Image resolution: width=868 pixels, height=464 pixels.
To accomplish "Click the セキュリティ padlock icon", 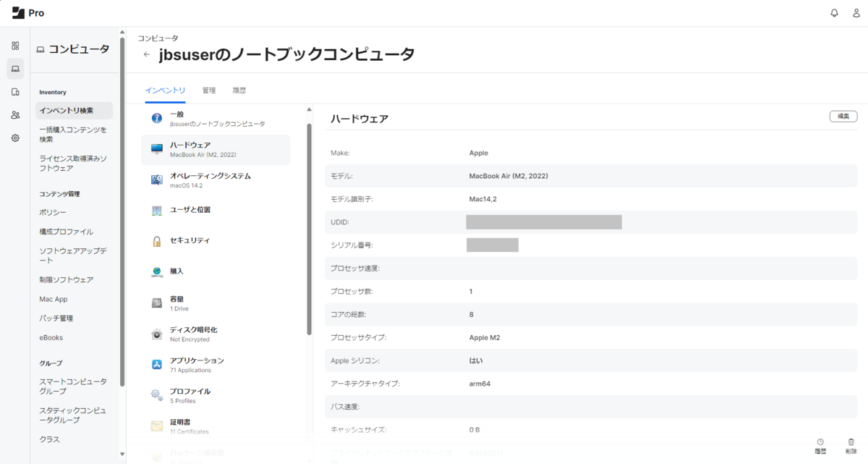I will (x=157, y=241).
